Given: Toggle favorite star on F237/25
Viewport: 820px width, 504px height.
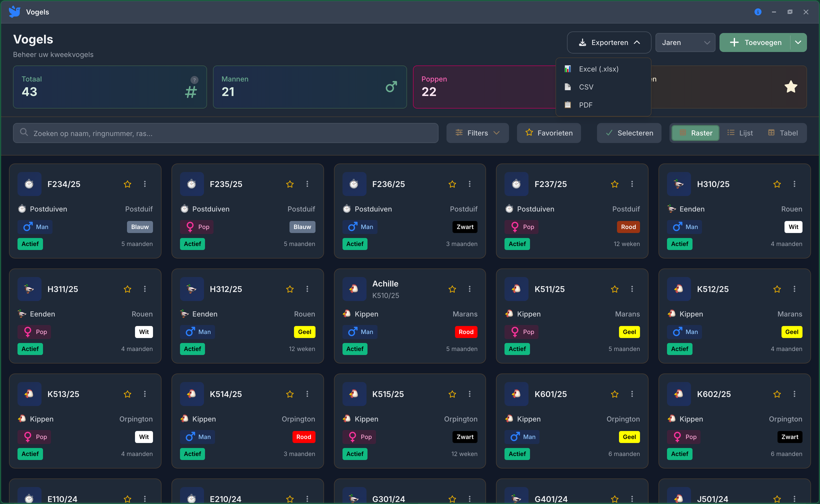Looking at the screenshot, I should point(615,184).
